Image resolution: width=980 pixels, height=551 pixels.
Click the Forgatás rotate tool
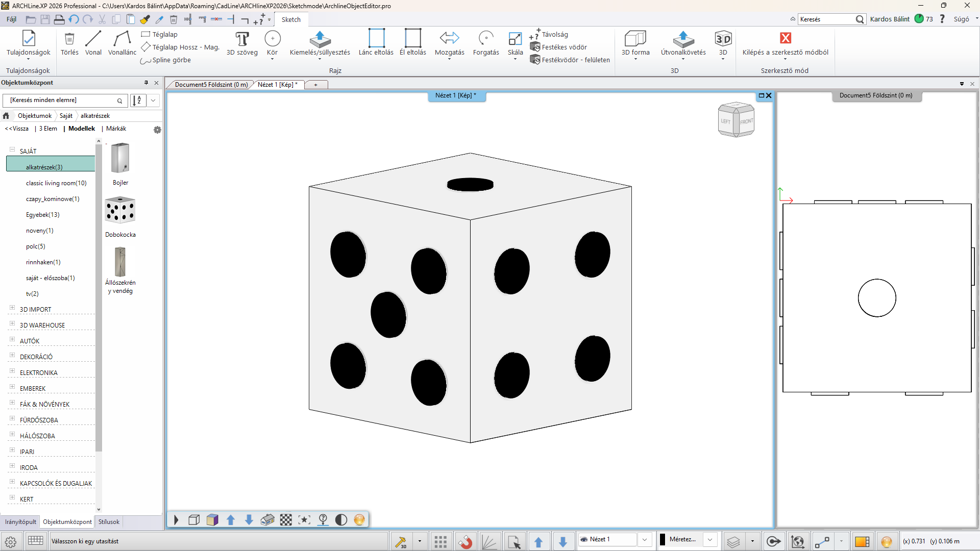(485, 43)
